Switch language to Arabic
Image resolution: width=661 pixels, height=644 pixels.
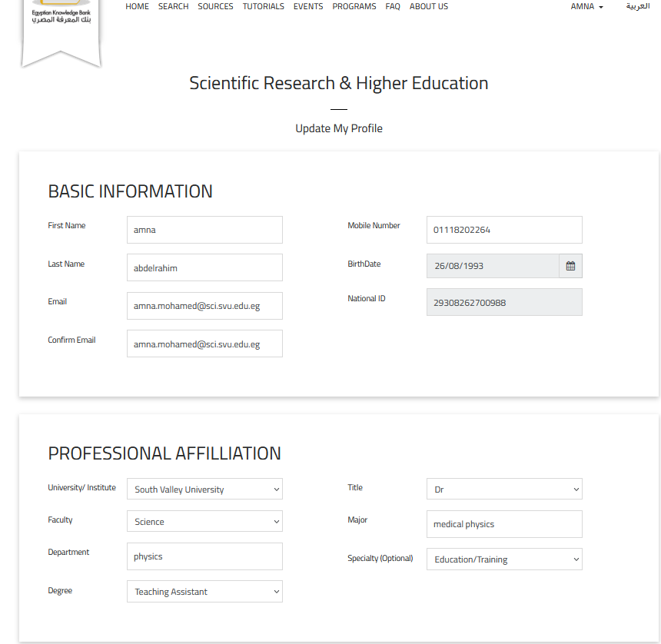pyautogui.click(x=637, y=6)
